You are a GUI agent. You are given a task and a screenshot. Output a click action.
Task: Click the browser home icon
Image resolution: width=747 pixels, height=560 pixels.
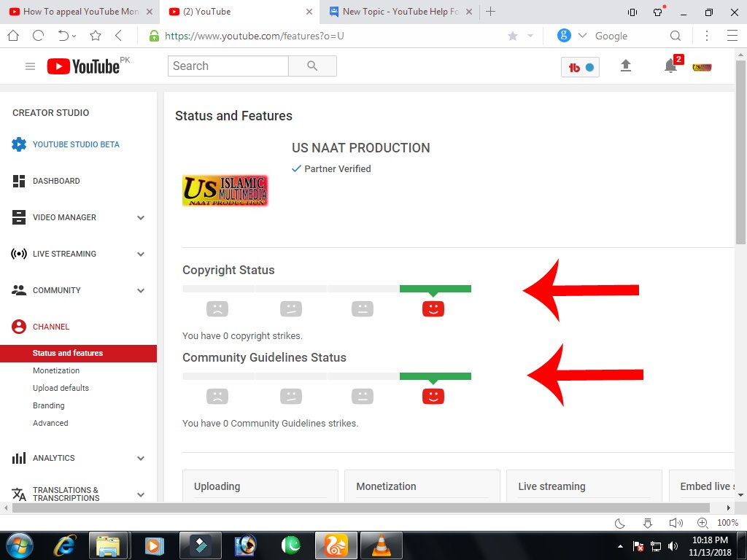click(x=13, y=36)
